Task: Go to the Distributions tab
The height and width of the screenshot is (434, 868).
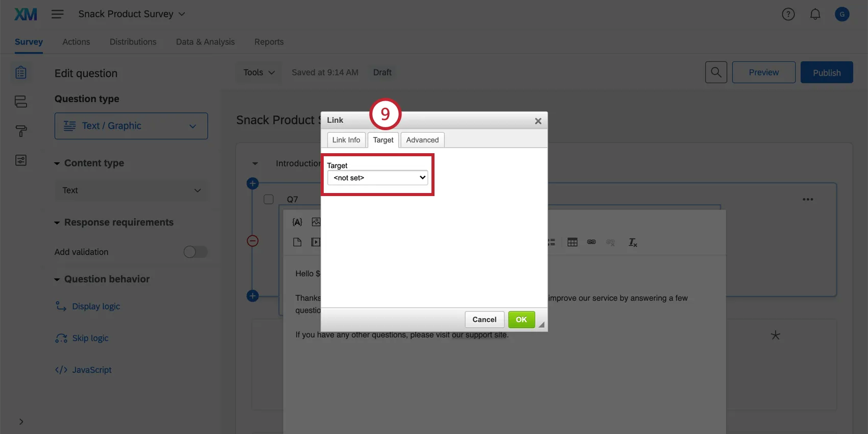Action: pyautogui.click(x=133, y=42)
